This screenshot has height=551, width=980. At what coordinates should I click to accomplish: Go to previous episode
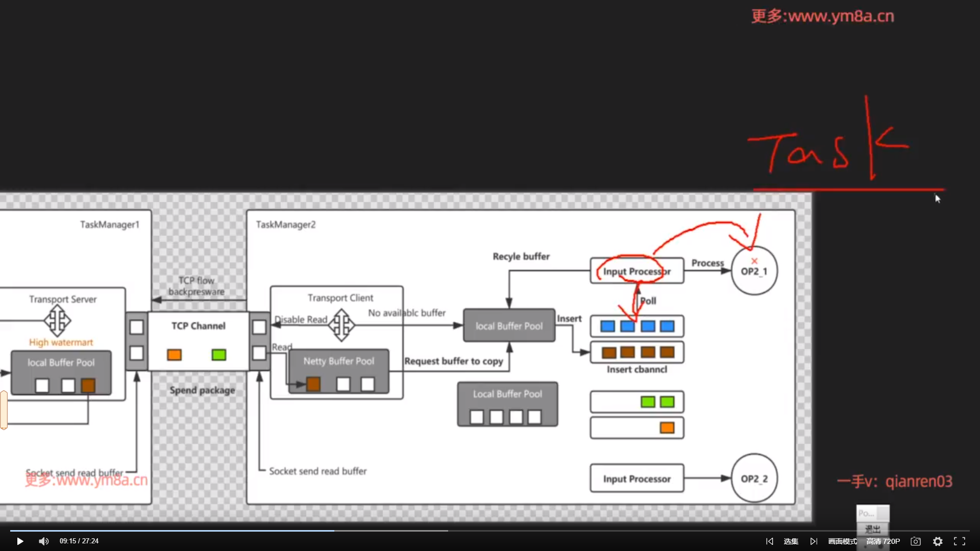(770, 541)
